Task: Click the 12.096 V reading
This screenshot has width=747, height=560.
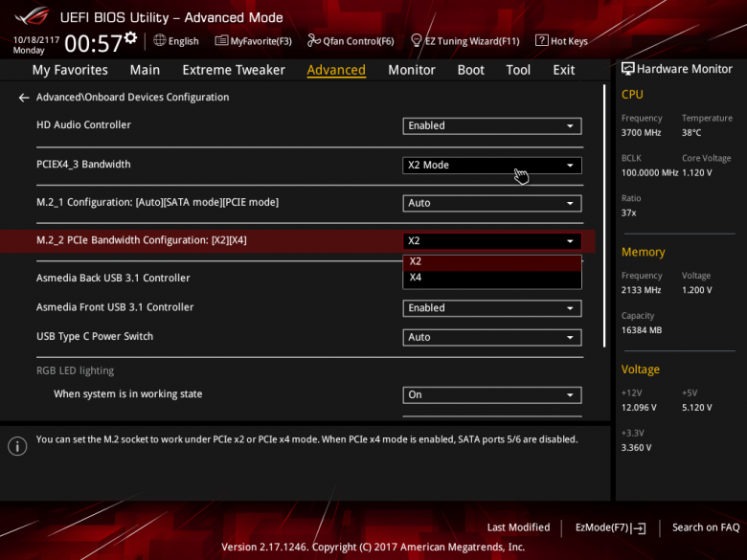Action: 639,408
